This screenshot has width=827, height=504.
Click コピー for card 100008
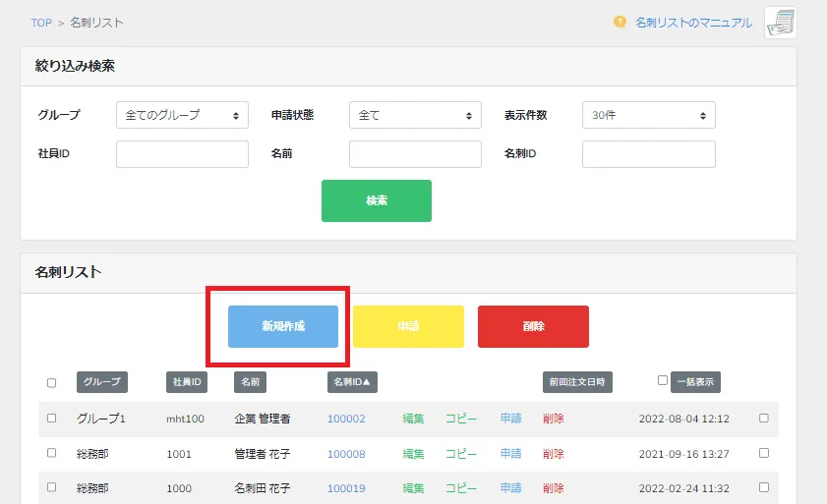point(461,454)
